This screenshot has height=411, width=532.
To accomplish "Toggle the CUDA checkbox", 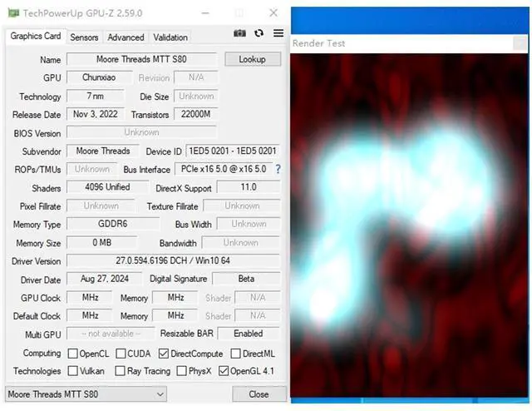I will click(x=121, y=354).
